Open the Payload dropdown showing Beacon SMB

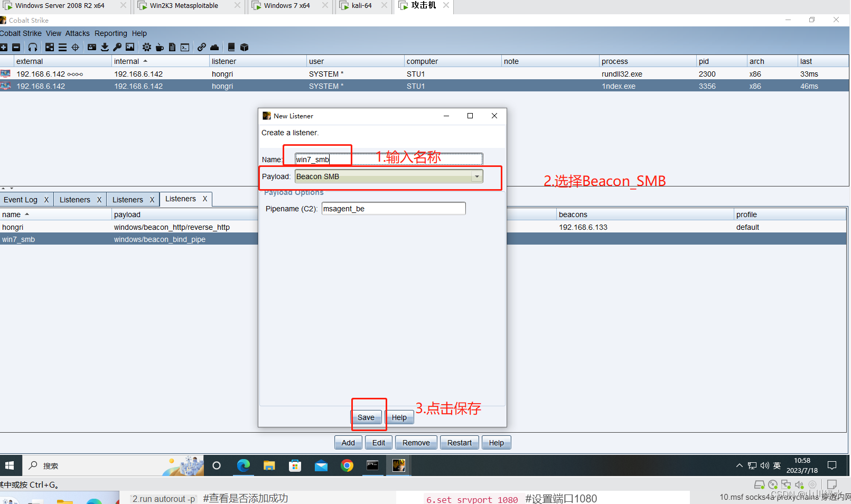(x=389, y=176)
